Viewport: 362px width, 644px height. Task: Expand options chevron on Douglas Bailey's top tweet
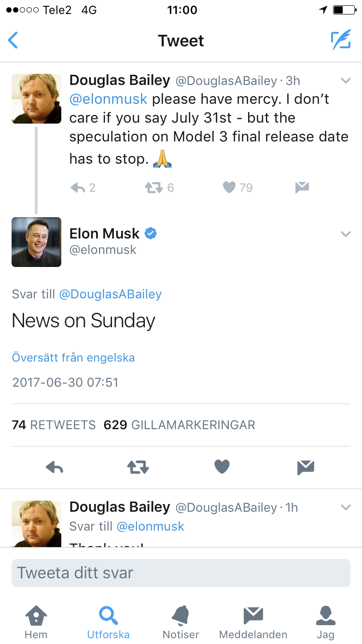coord(346,81)
